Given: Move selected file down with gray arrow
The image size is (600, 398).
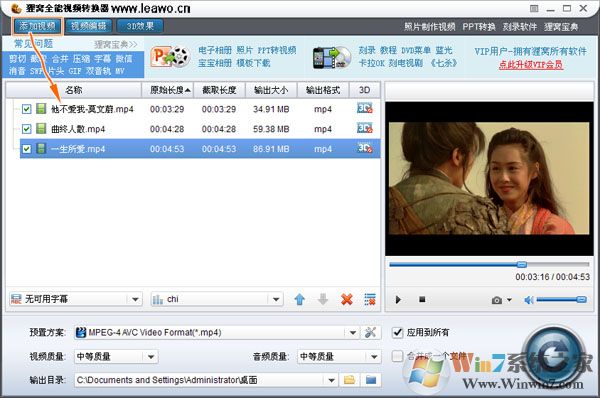Looking at the screenshot, I should (323, 299).
